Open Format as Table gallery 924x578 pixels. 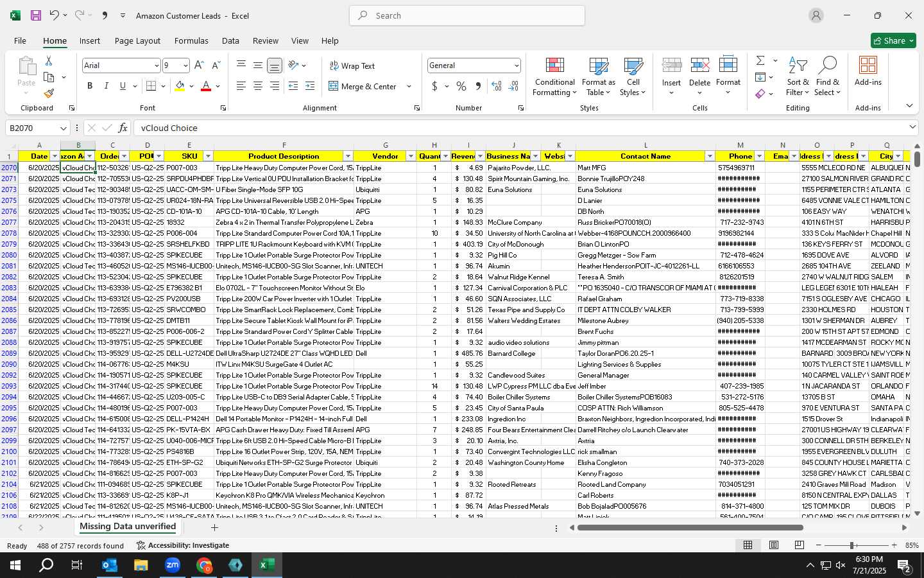tap(599, 77)
